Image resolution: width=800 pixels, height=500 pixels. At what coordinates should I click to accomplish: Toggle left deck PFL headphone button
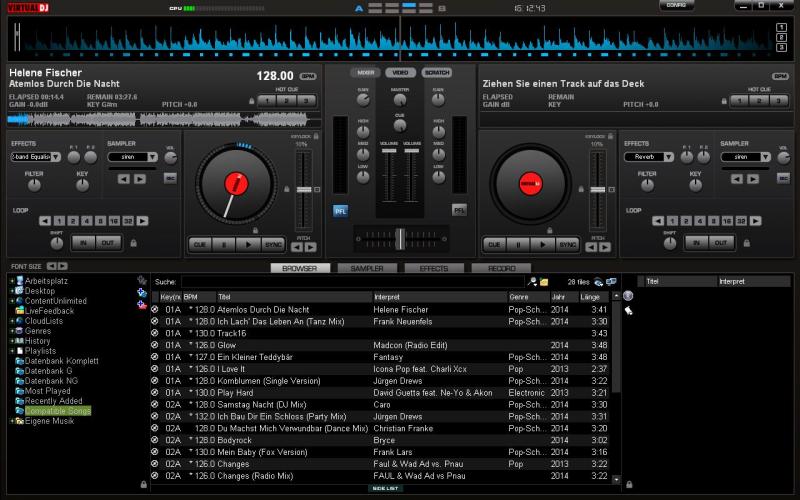[x=340, y=211]
